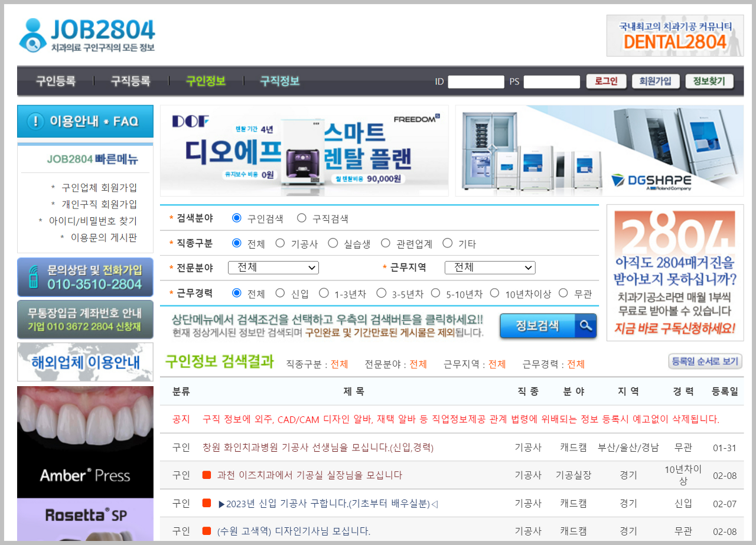Focus the ID input field
The image size is (756, 545).
click(476, 81)
